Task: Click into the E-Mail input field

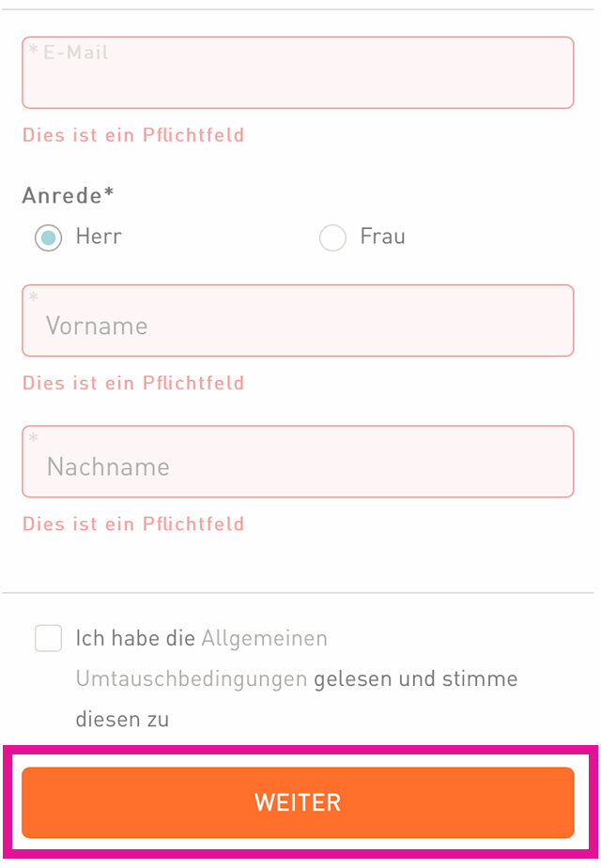Action: tap(298, 81)
